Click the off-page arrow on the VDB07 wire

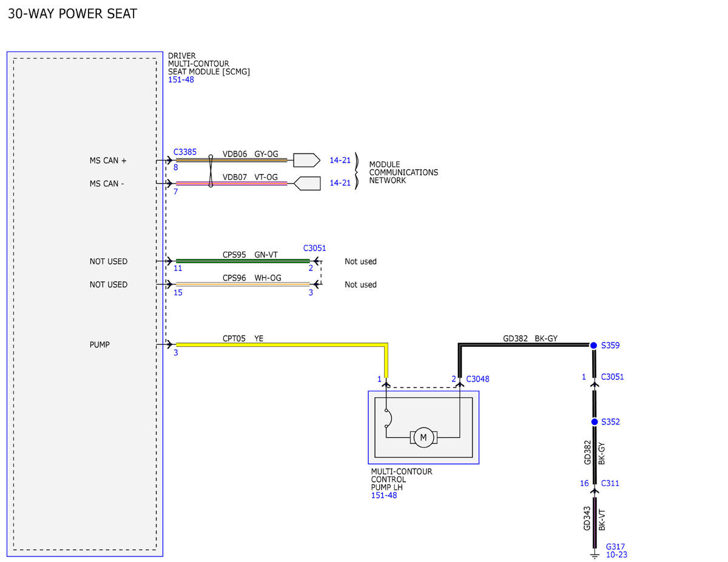[x=307, y=183]
